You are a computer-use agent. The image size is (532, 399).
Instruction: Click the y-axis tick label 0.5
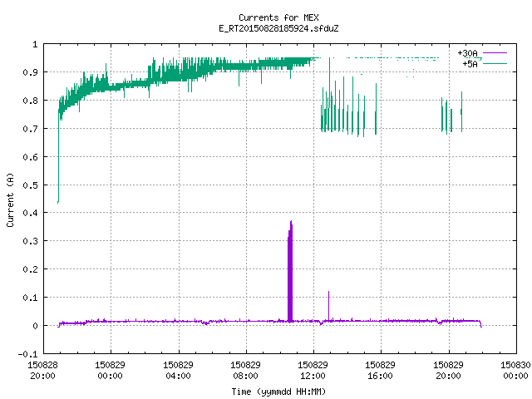(x=30, y=185)
